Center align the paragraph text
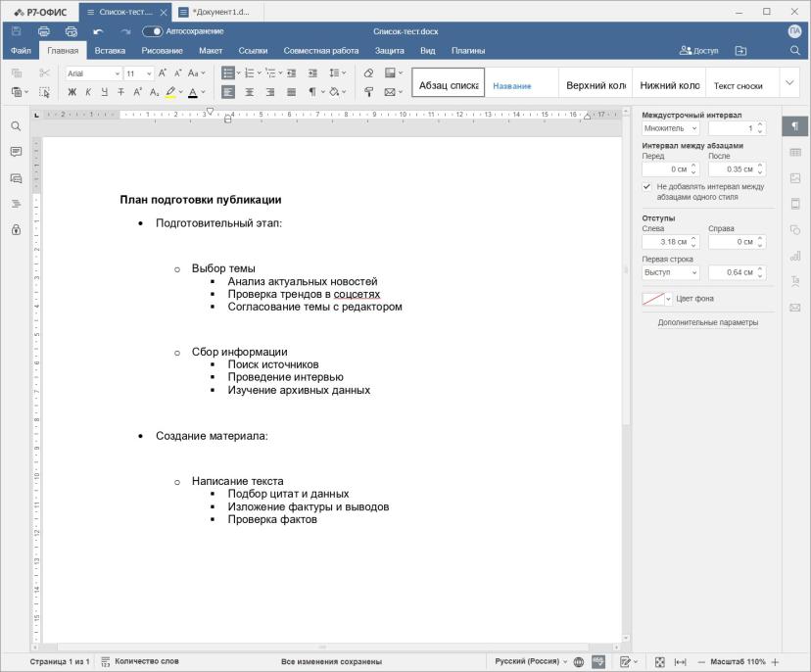The image size is (811, 672). click(x=250, y=92)
